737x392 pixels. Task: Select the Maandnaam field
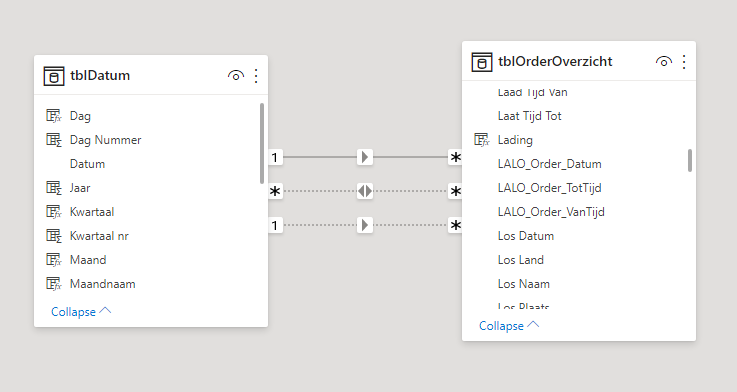pyautogui.click(x=102, y=283)
